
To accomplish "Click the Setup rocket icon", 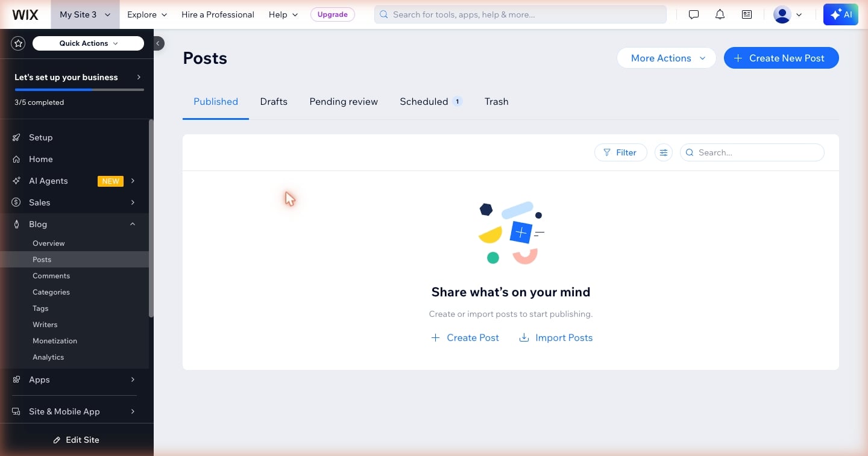I will coord(17,137).
